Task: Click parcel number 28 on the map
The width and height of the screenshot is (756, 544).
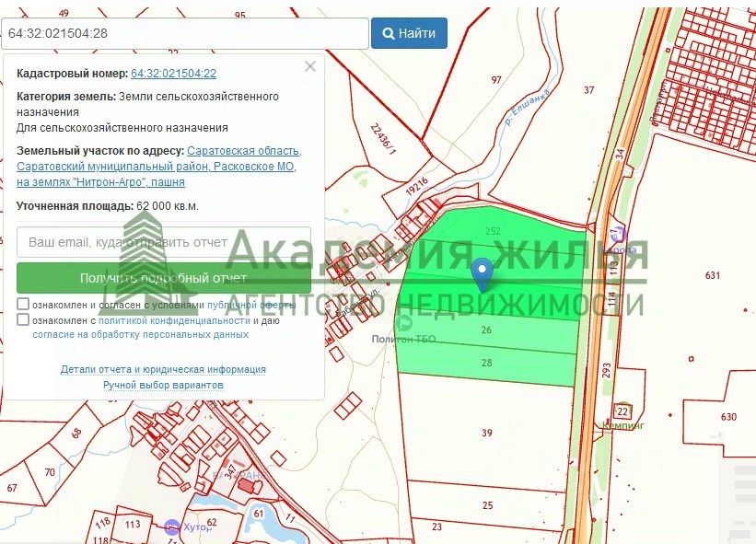Action: click(x=486, y=363)
